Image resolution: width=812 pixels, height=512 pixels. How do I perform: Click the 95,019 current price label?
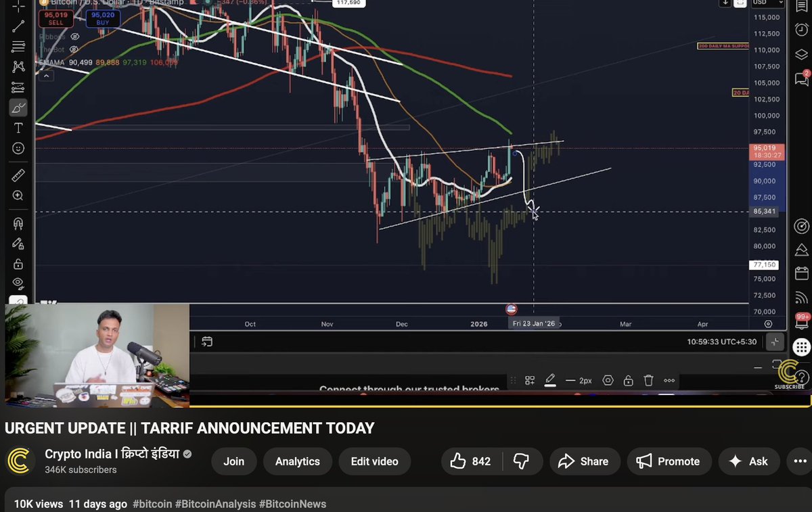coord(768,151)
